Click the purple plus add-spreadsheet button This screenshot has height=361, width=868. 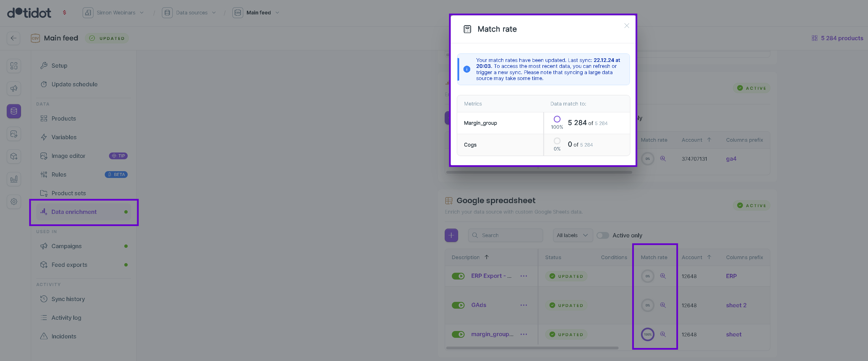click(x=451, y=235)
